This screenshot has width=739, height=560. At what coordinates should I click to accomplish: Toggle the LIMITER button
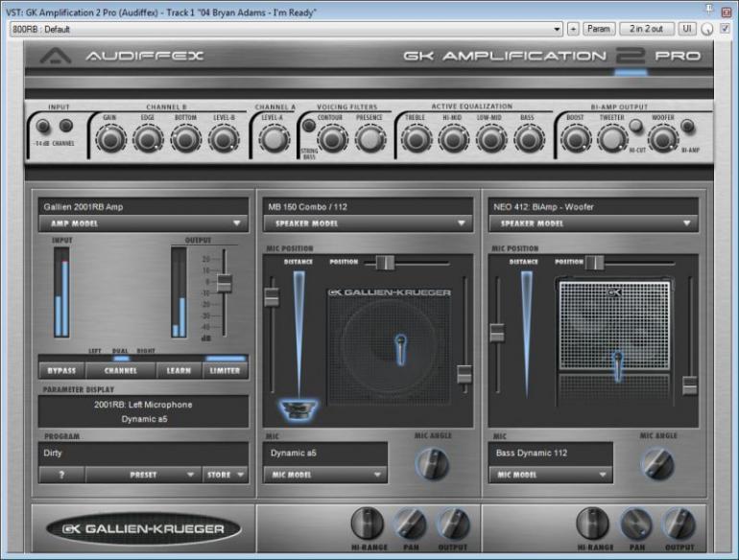coord(225,371)
